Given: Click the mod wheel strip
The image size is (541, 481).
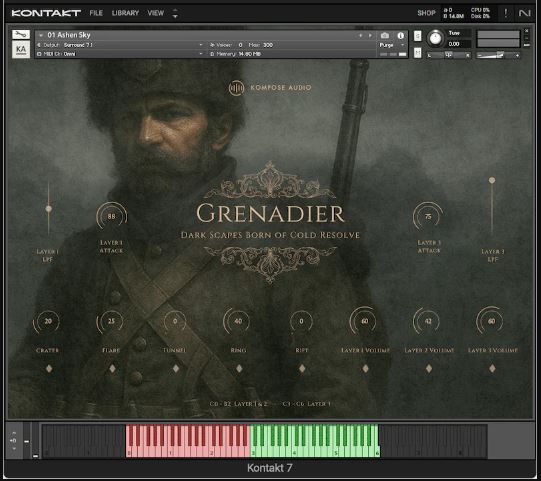Looking at the screenshot, I should 35,441.
